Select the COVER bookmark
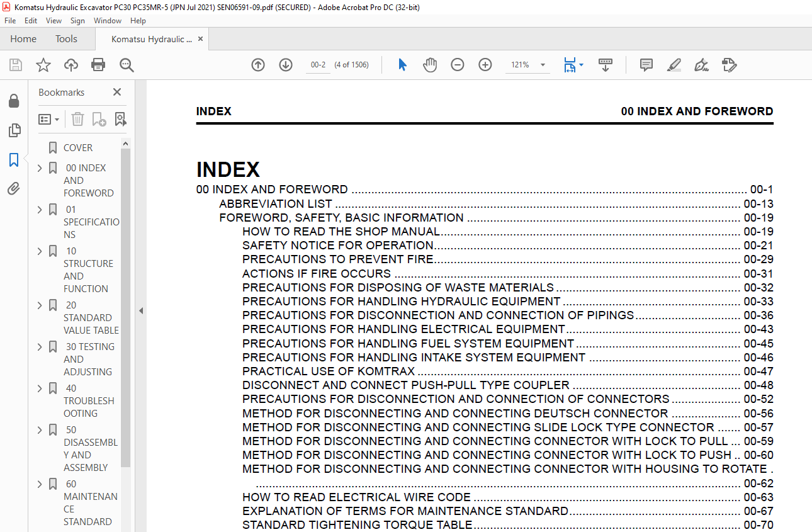 point(78,148)
